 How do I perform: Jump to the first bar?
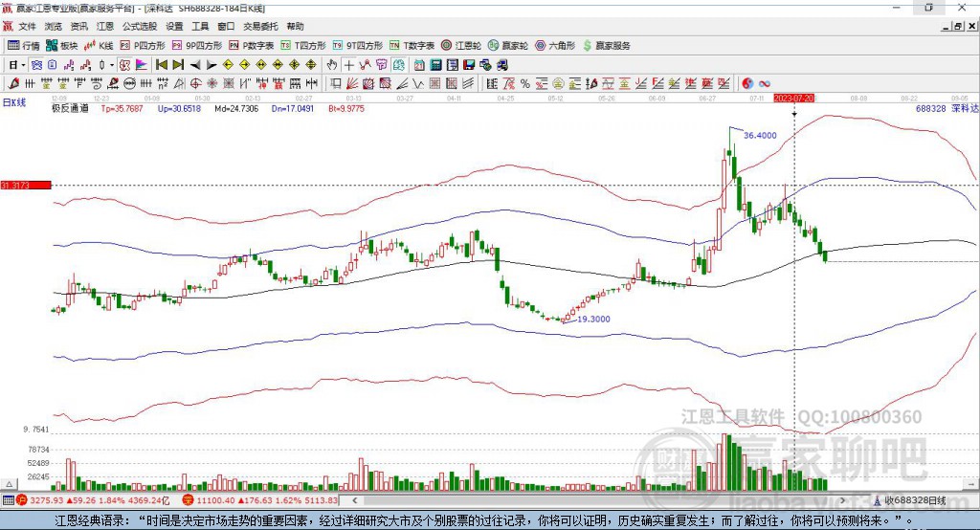click(x=161, y=65)
